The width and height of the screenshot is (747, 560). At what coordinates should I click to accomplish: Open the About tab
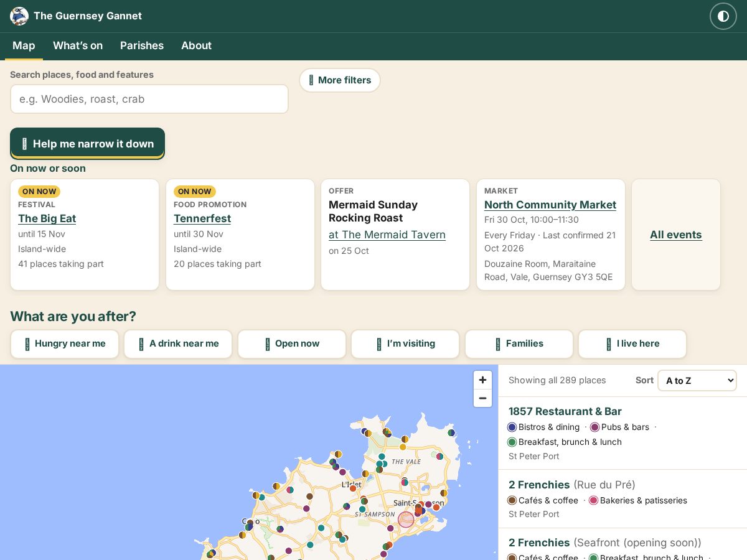(196, 45)
